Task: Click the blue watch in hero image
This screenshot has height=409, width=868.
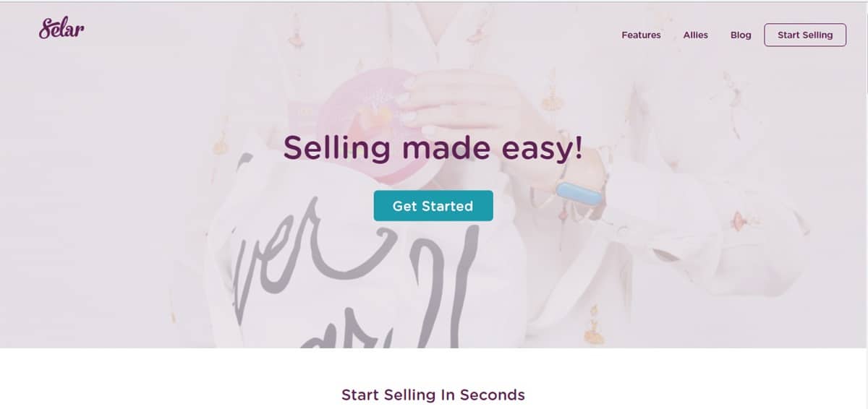Action: (579, 193)
